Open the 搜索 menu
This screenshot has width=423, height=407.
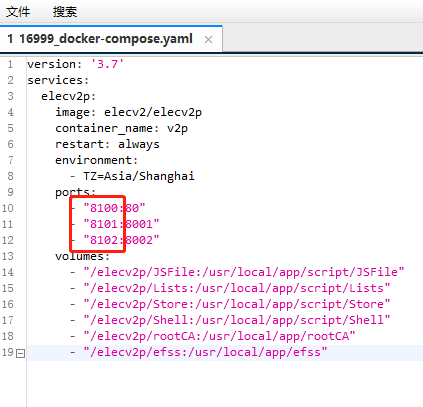pyautogui.click(x=65, y=12)
